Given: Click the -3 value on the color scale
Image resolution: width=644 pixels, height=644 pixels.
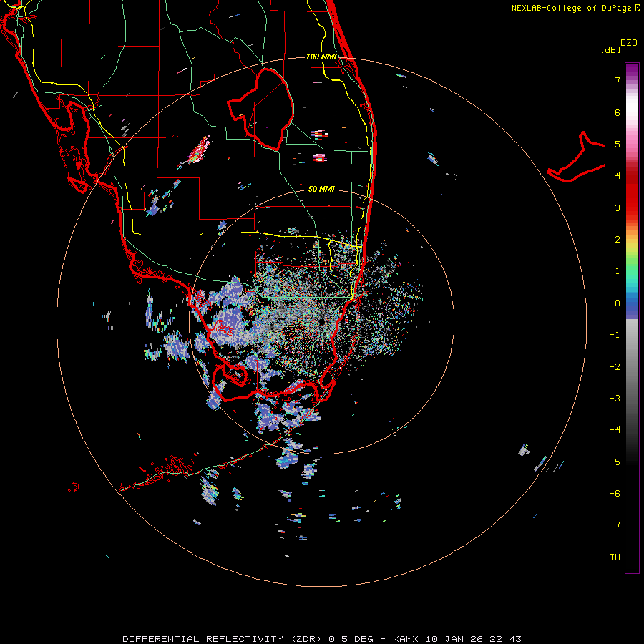Looking at the screenshot, I should tap(615, 399).
